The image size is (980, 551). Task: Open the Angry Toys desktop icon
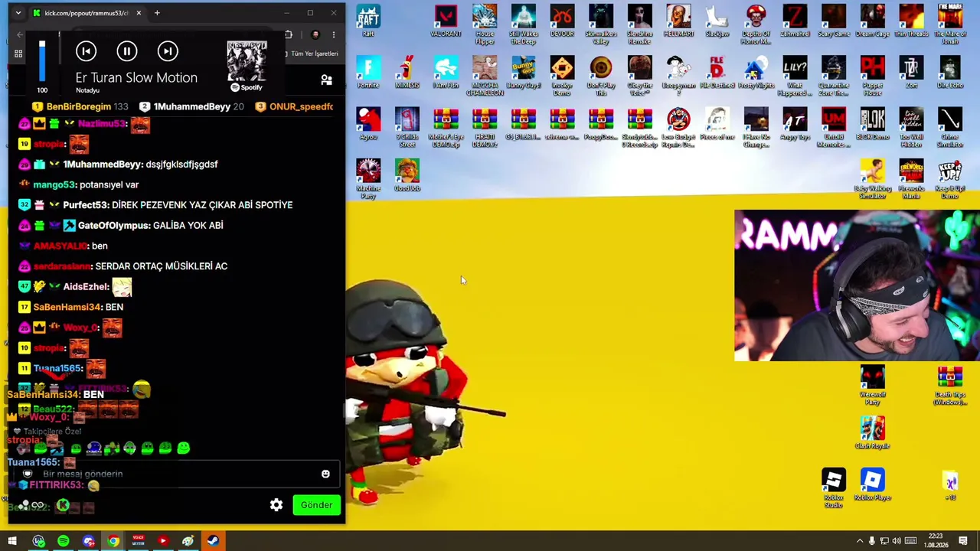795,124
